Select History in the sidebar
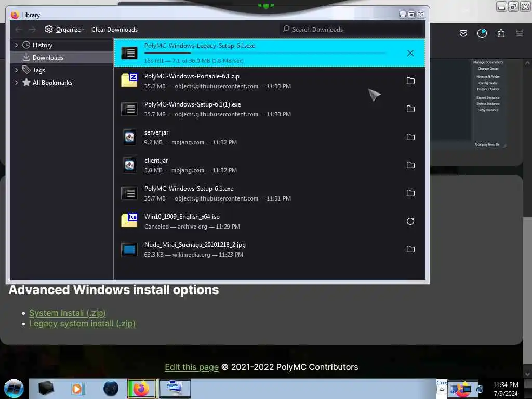The width and height of the screenshot is (532, 399). (43, 45)
